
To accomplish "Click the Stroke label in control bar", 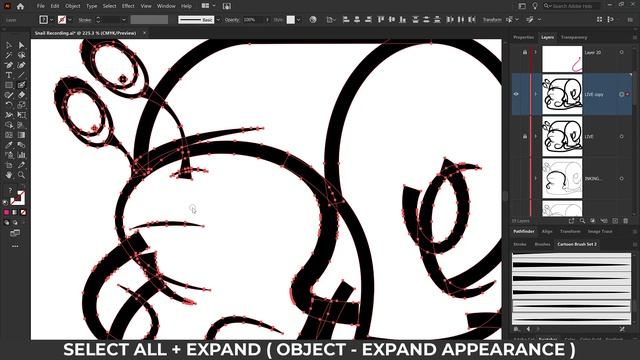I will pos(84,20).
